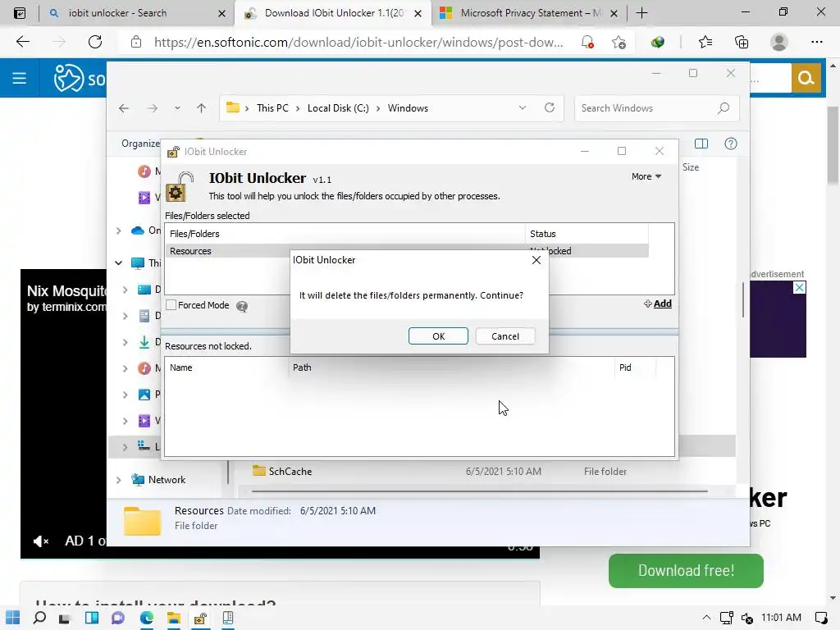Screen dimensions: 840x630
Task: Click the Size column header in Explorer
Action: 691,167
